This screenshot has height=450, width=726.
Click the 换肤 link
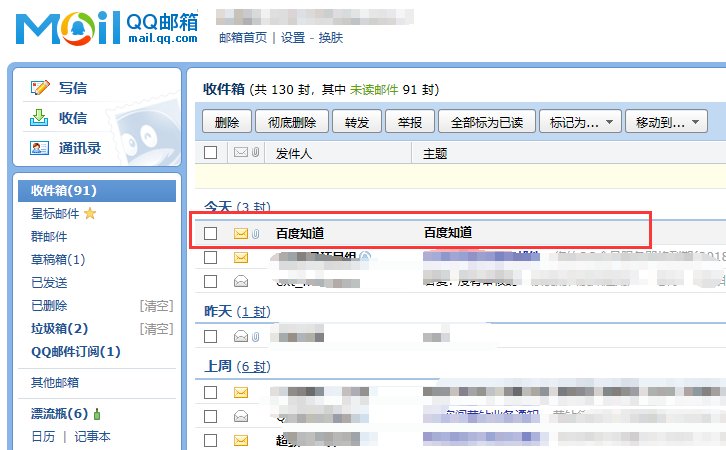(331, 38)
